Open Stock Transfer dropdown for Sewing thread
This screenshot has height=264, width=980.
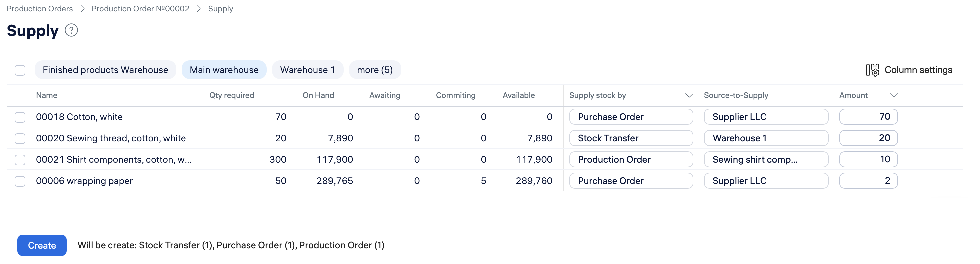click(x=631, y=138)
